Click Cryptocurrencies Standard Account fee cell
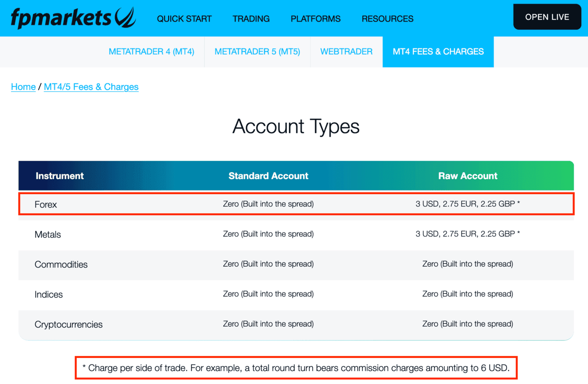Image resolution: width=588 pixels, height=384 pixels. [268, 324]
